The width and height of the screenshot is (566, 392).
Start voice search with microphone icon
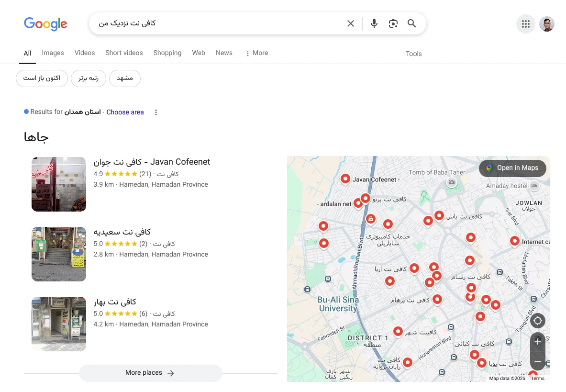(x=374, y=23)
